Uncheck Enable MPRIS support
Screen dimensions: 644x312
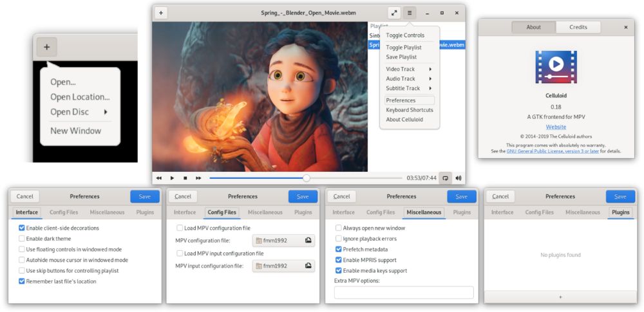pyautogui.click(x=339, y=260)
